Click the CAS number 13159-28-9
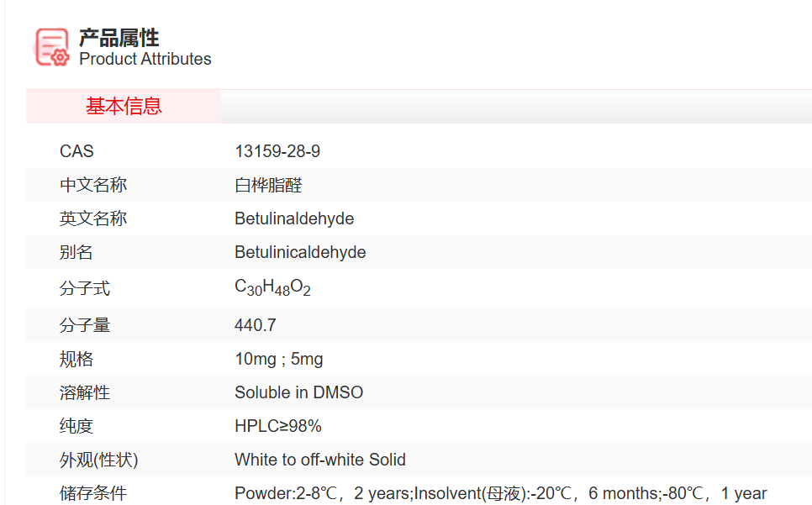Viewport: 812px width, 505px height. point(277,151)
